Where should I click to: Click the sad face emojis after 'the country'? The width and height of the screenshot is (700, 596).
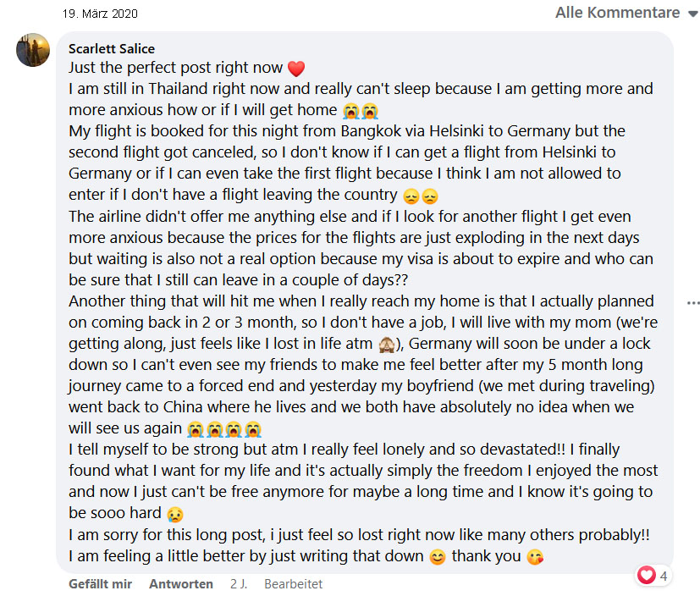[421, 196]
